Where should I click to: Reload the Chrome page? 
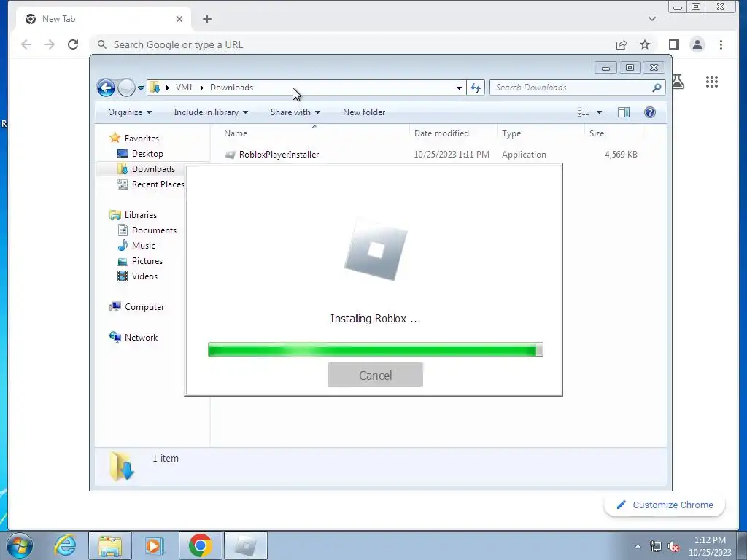tap(73, 44)
